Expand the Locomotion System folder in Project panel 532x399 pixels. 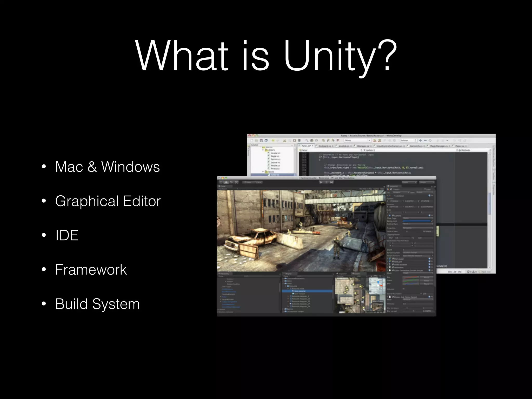pos(283,311)
